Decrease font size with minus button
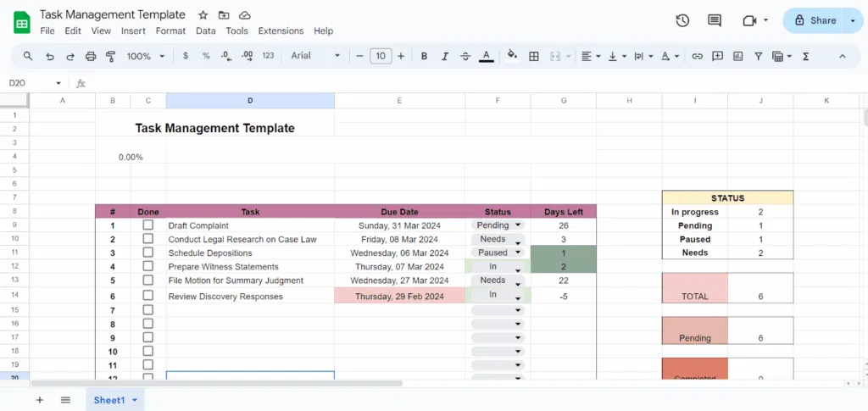 tap(359, 56)
